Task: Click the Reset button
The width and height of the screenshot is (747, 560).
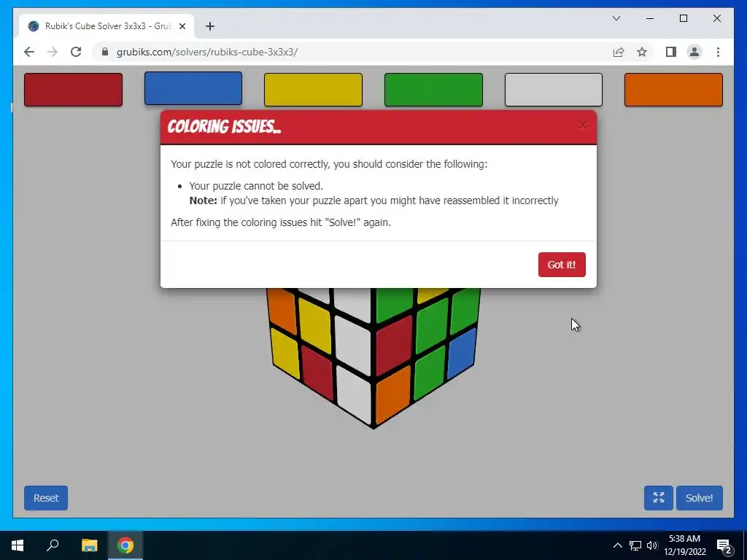Action: [x=46, y=497]
